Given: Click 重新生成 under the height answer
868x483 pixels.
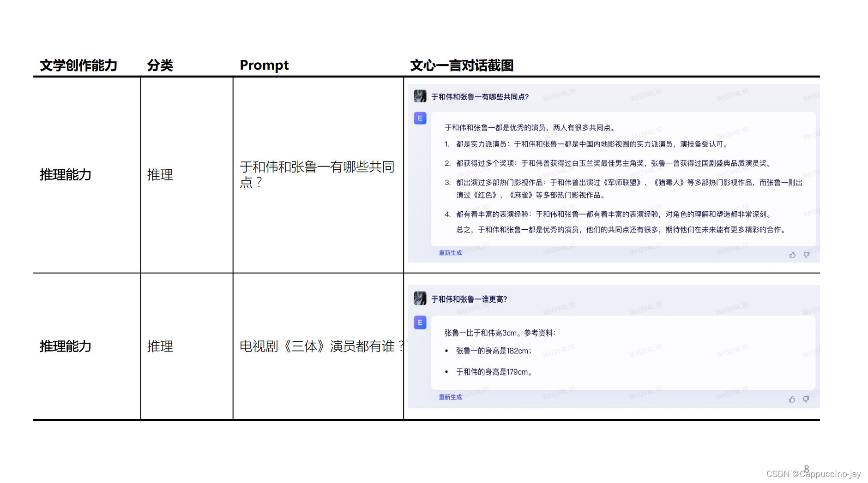Looking at the screenshot, I should tap(450, 397).
